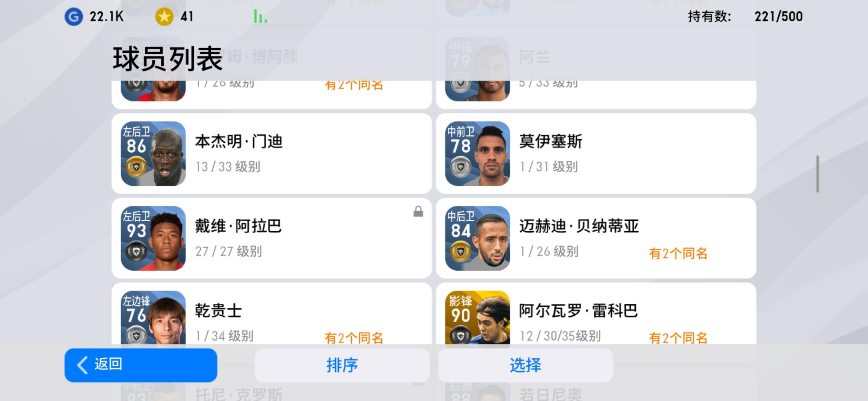Tap 有2个同名 label on 迈赫迪·贝纳蒂亚
The width and height of the screenshot is (868, 401).
click(678, 254)
